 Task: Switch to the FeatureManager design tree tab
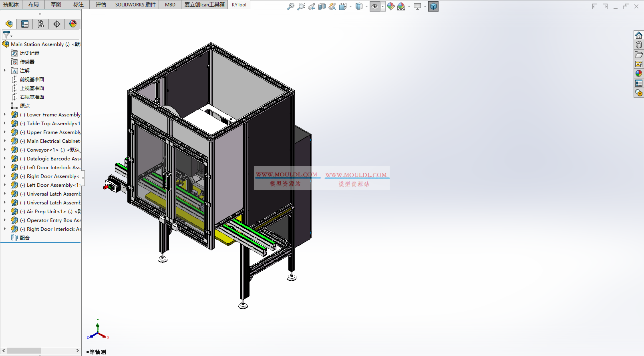(9, 24)
